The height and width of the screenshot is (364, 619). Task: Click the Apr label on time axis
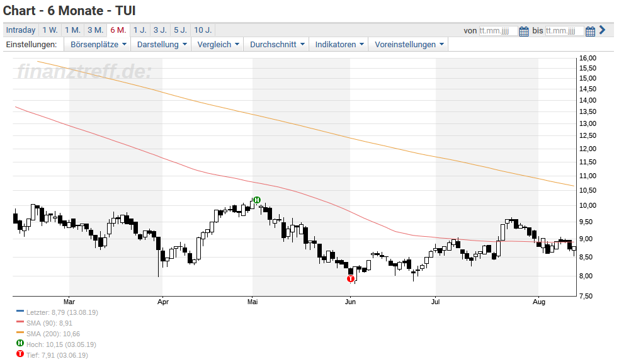click(162, 302)
